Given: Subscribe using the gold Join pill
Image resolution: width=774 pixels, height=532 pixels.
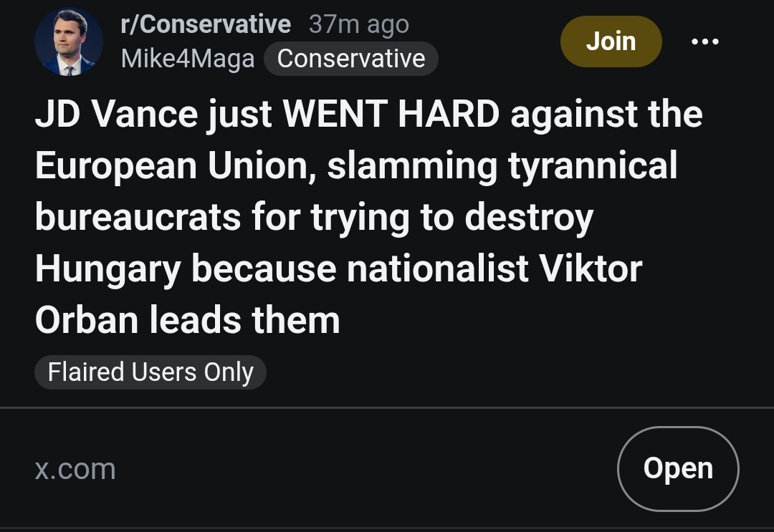Looking at the screenshot, I should [x=611, y=42].
